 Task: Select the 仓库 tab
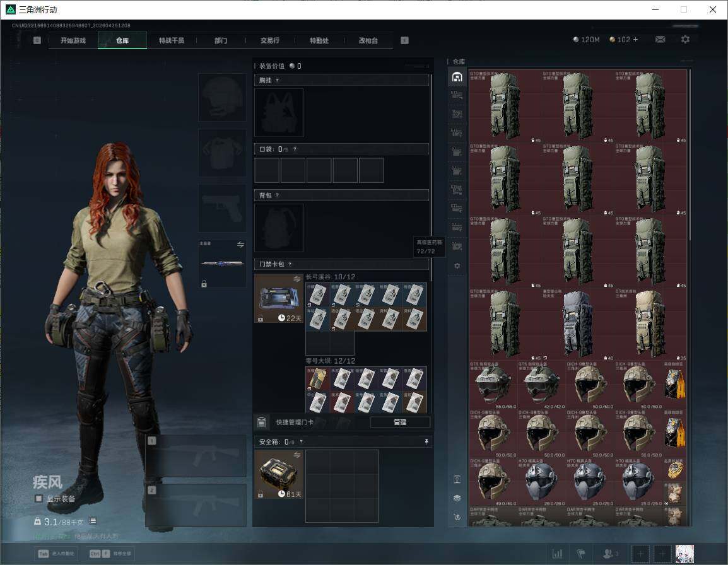(122, 40)
